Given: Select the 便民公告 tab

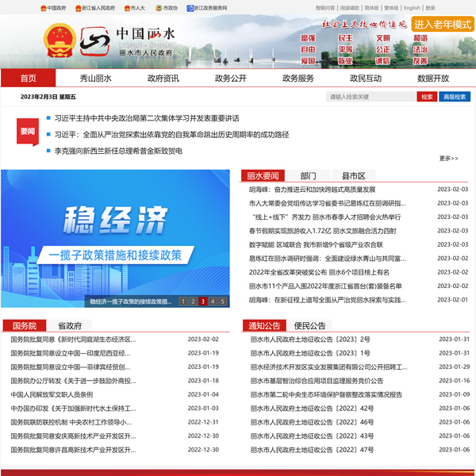Looking at the screenshot, I should (x=309, y=325).
